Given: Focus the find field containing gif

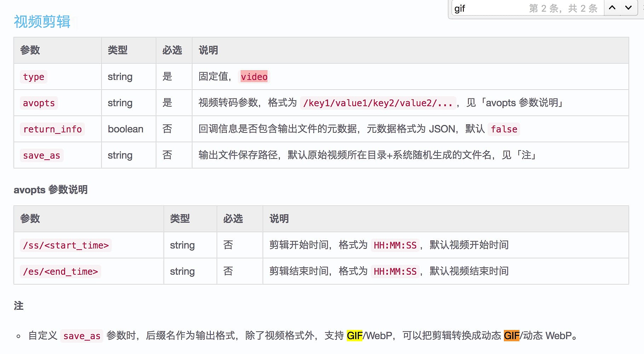Looking at the screenshot, I should coord(488,8).
